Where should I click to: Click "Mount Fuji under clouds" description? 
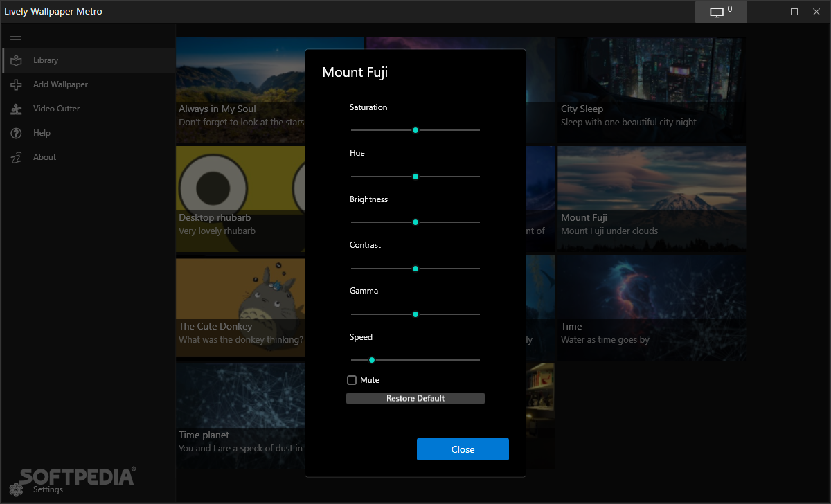click(x=609, y=231)
